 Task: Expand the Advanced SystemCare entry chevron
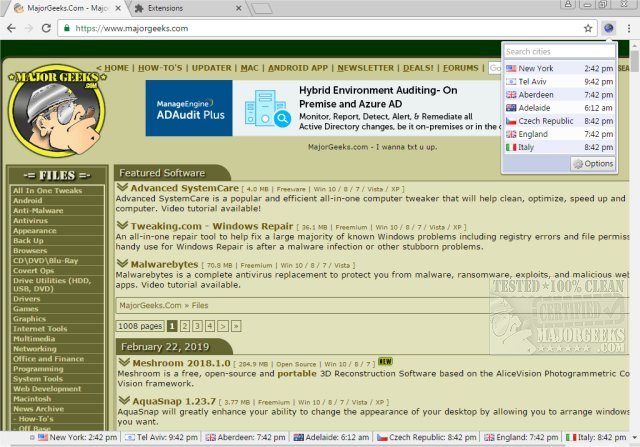point(123,187)
